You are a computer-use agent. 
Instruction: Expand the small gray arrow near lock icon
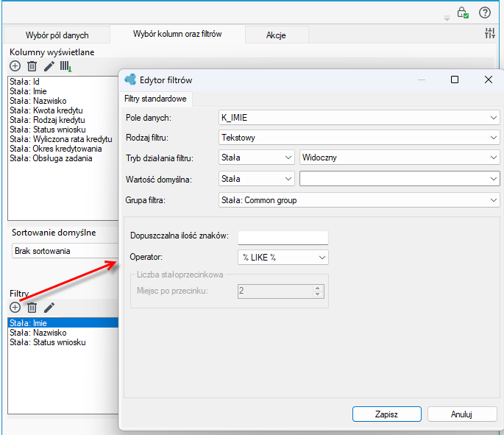click(x=447, y=18)
